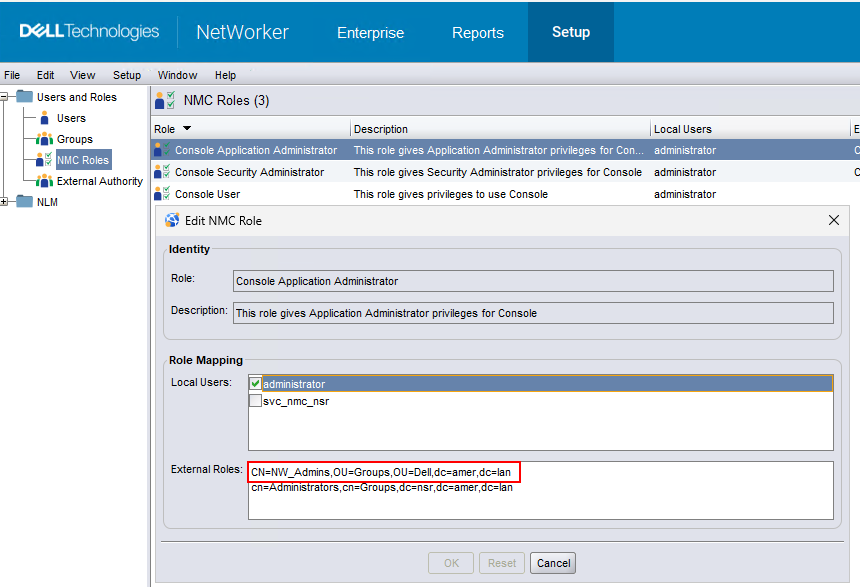Viewport: 860px width, 587px height.
Task: Click the External Authority icon in tree
Action: click(44, 180)
